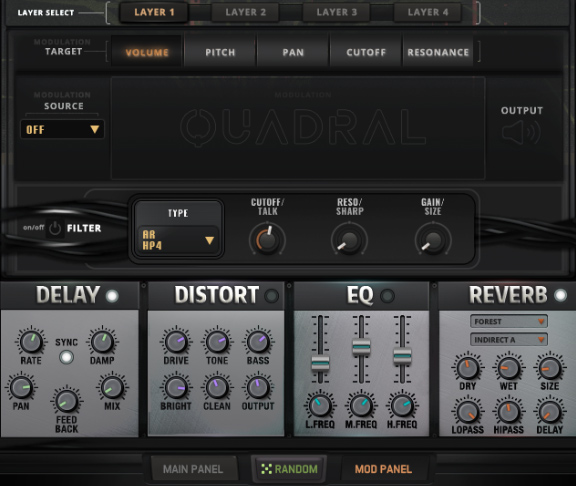Viewport: 576px width, 486px height.
Task: Click the Reverb Wet knob
Action: click(x=509, y=368)
